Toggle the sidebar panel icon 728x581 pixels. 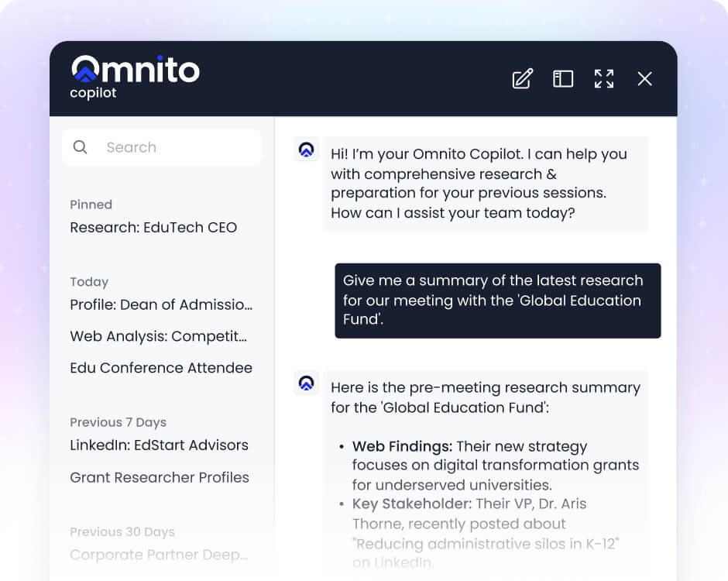tap(563, 78)
